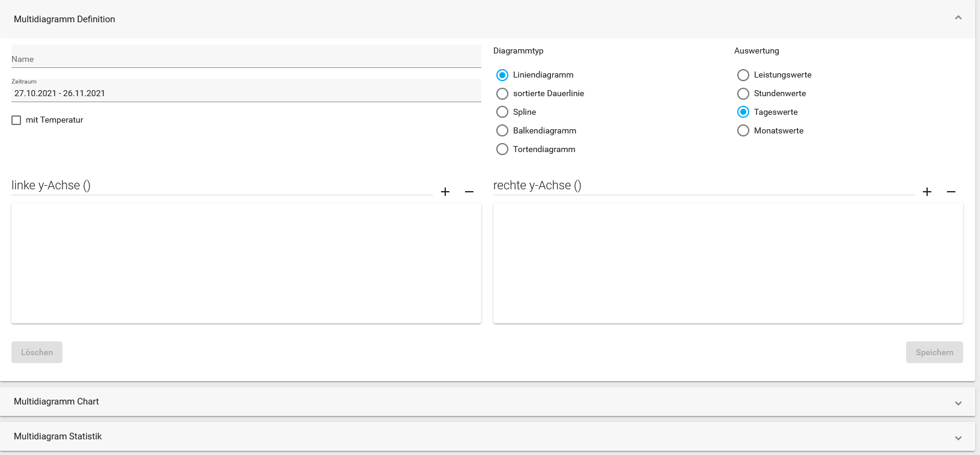Open the Zeitraum date range field
The image size is (980, 455).
pos(246,93)
